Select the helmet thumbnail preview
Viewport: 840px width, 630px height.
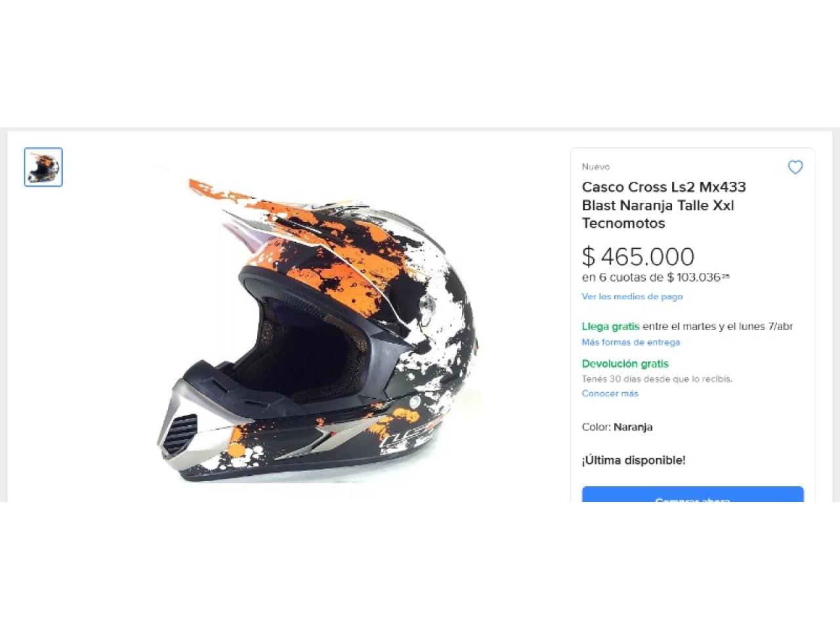coord(43,167)
